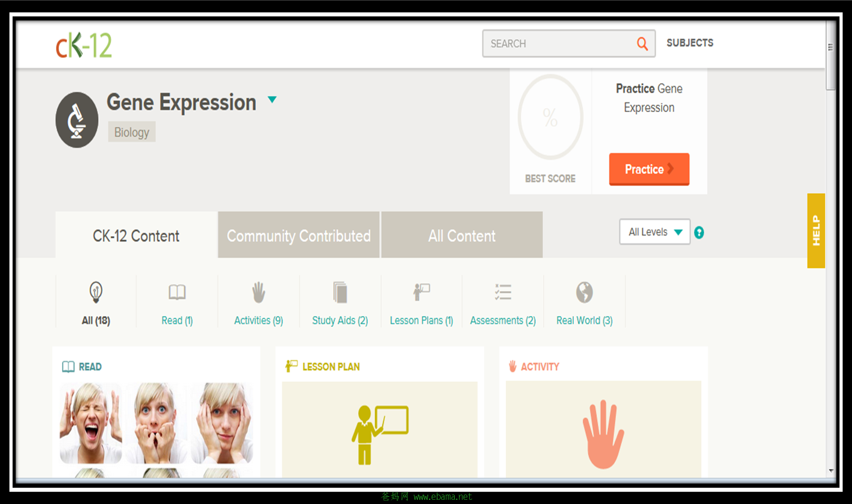Filter by Activities (9)
This screenshot has width=852, height=504.
[258, 321]
